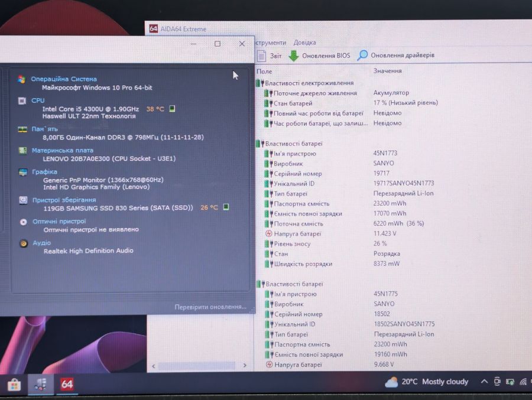This screenshot has width=532, height=400.
Task: Click the unique ID 19717SANYO45N1773
Action: click(x=404, y=183)
